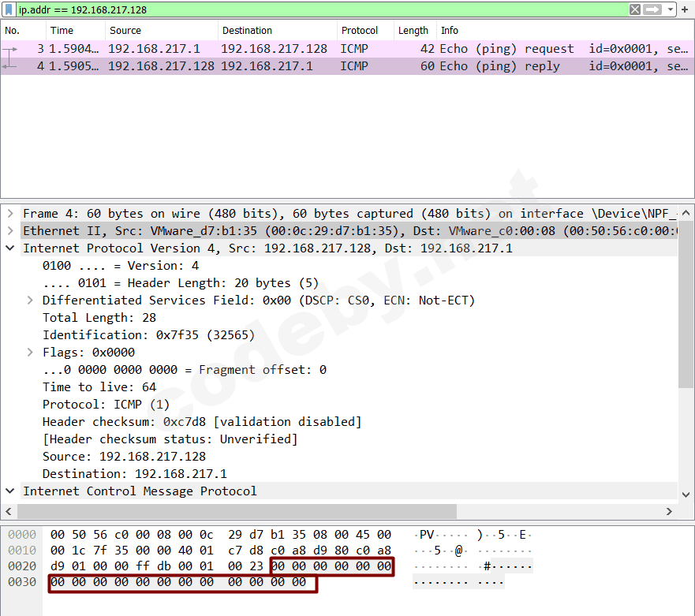The width and height of the screenshot is (695, 616).
Task: Collapse Internet Control Message Protocol node
Action: (x=10, y=491)
